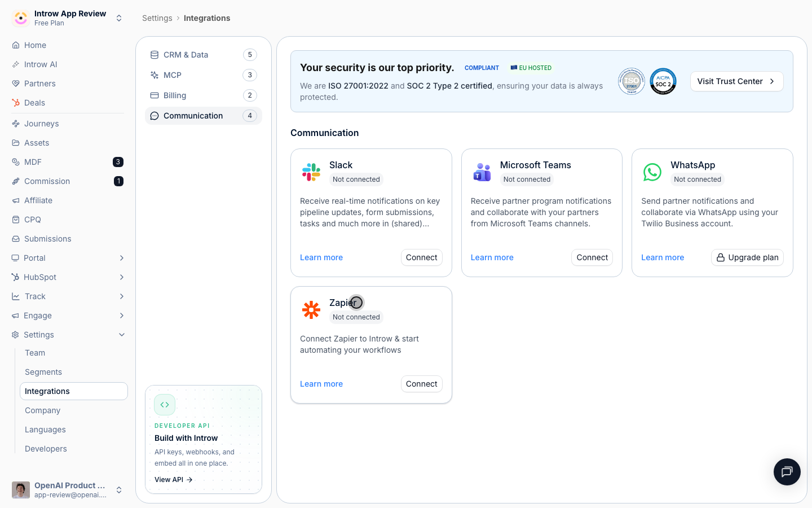The height and width of the screenshot is (508, 812).
Task: Click the Visit Trust Center button
Action: coord(736,81)
